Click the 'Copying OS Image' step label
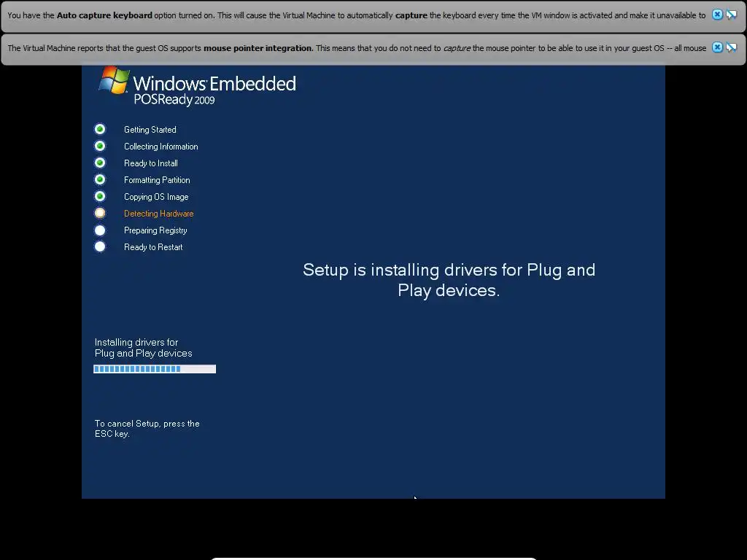 pos(156,197)
